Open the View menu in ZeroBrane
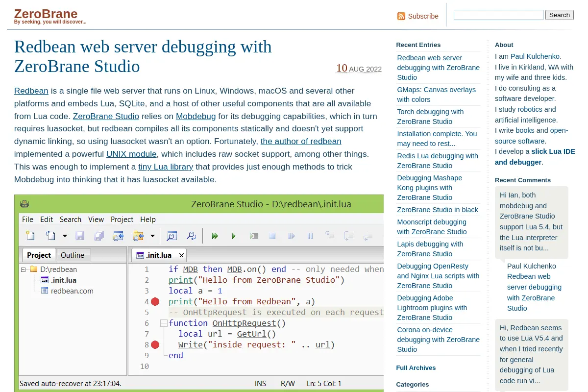 [96, 219]
